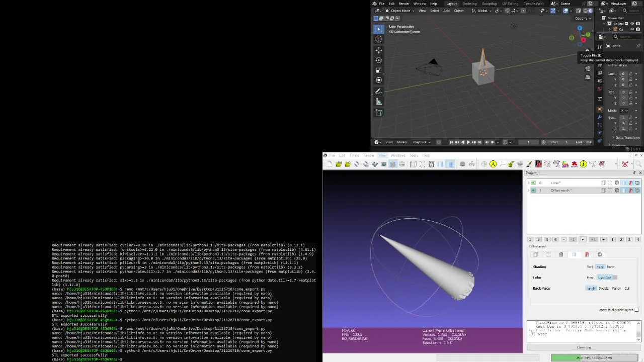Viewport: 644px width, 362px height.
Task: Toggle visibility of cone layer in MeshLab
Action: pos(533,183)
